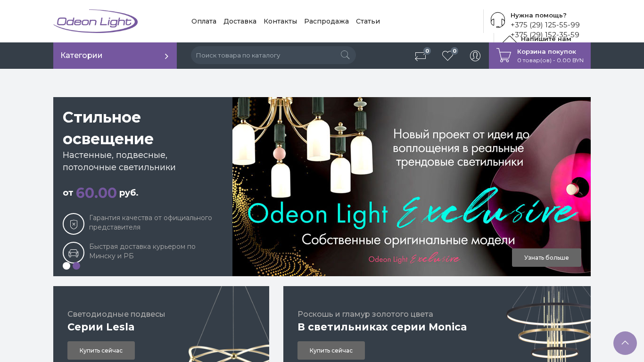644x362 pixels.
Task: Click the search magnifier icon
Action: (345, 55)
